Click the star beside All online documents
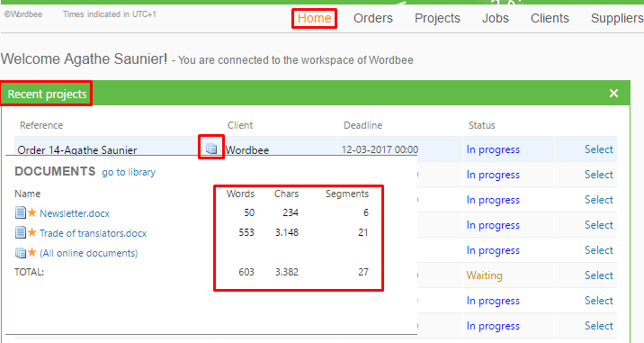644x343 pixels. (x=32, y=252)
